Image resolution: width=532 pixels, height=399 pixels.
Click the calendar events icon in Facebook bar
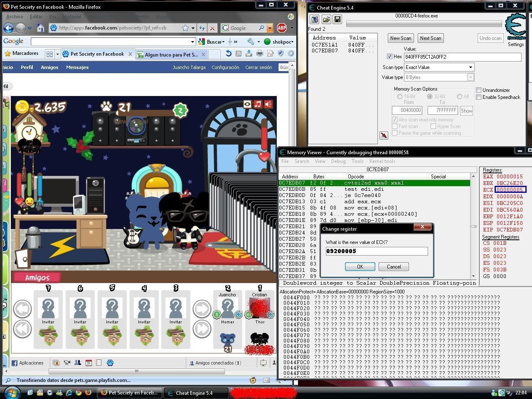click(x=89, y=363)
